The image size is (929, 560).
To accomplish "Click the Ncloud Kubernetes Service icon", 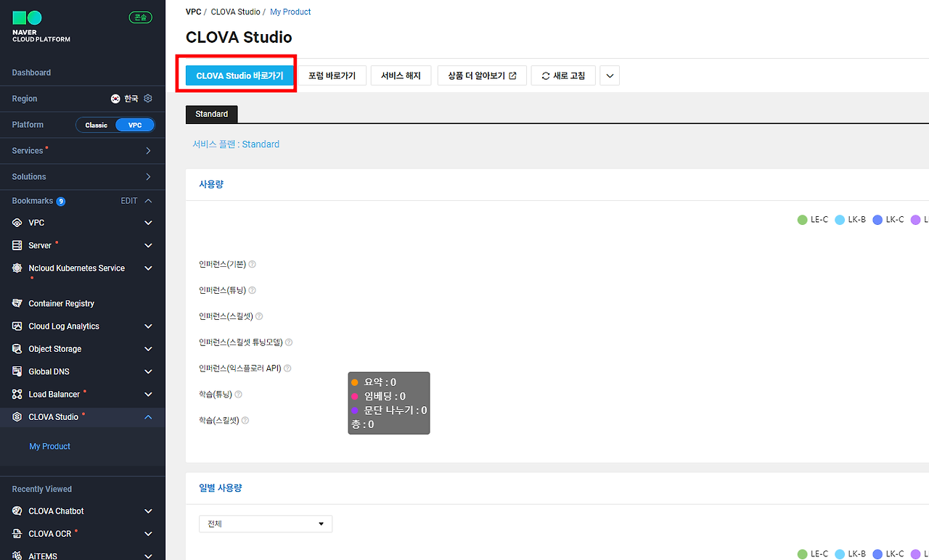I will click(17, 268).
